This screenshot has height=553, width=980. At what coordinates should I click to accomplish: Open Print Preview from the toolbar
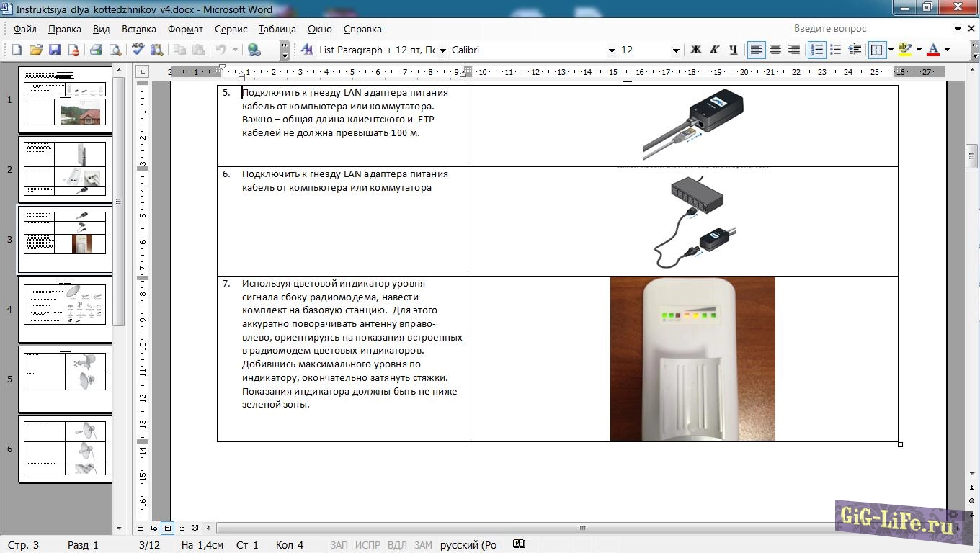pyautogui.click(x=115, y=50)
